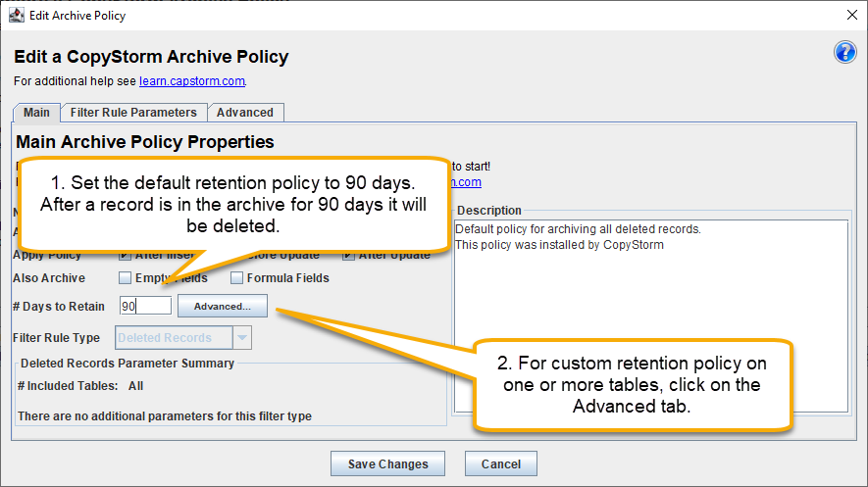
Task: Switch to the Main tab
Action: (36, 113)
